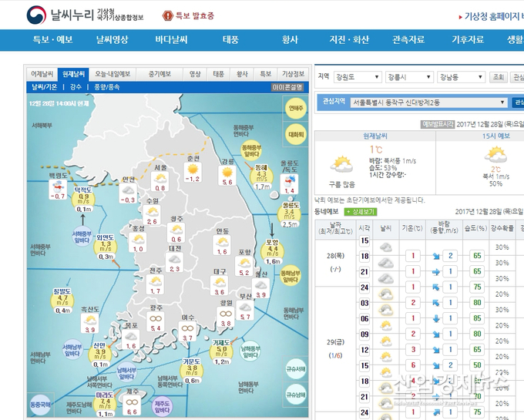Click the 날씨누리 logo emblem
524x420 pixels.
tap(36, 15)
